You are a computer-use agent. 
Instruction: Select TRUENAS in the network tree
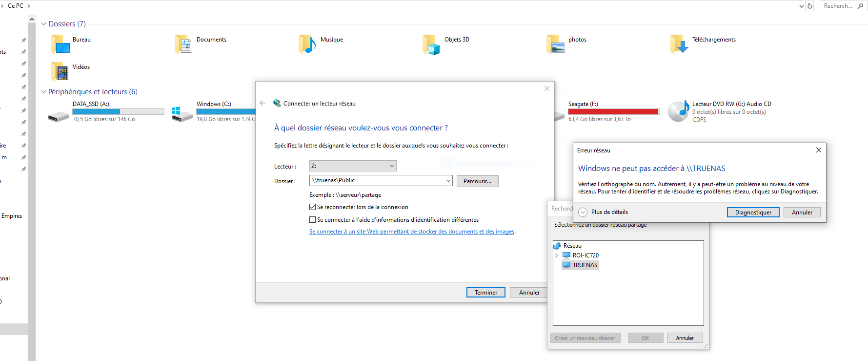[x=585, y=265]
